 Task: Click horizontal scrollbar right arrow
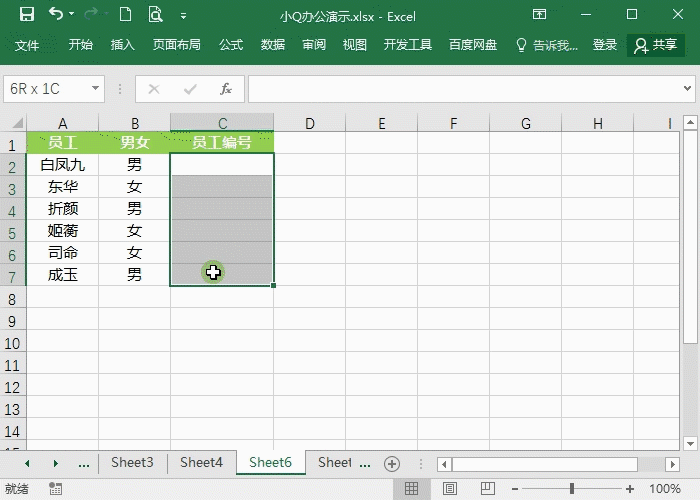[x=672, y=464]
